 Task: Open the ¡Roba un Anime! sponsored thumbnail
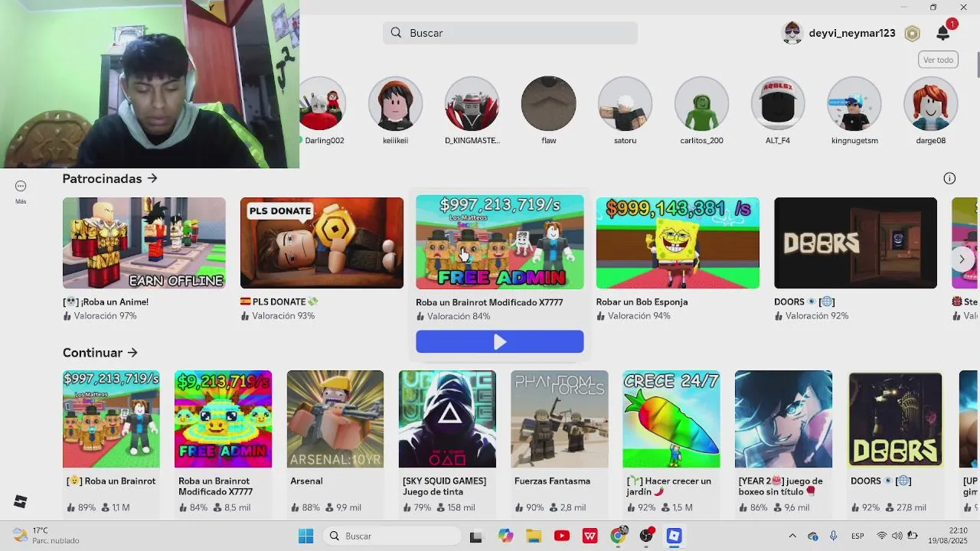point(144,243)
